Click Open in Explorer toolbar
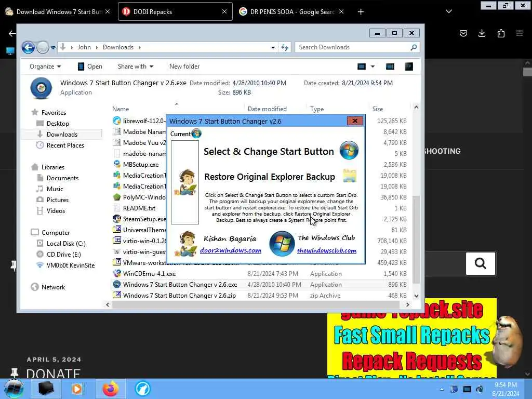The image size is (532, 399). [90, 66]
